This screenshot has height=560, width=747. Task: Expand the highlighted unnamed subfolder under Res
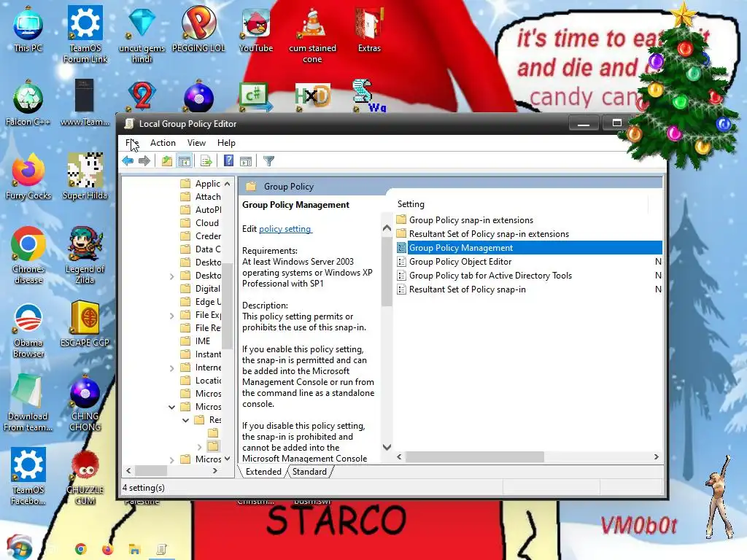click(200, 446)
